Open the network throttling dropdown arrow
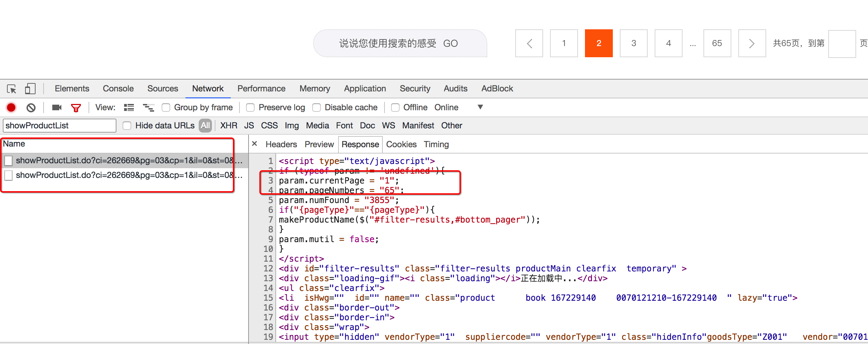 click(480, 107)
